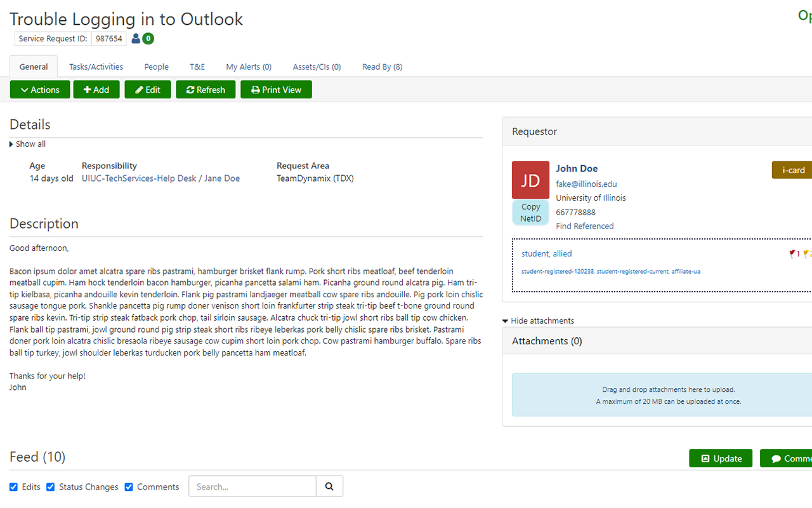Toggle the Comments feed filter checkbox

pyautogui.click(x=129, y=487)
